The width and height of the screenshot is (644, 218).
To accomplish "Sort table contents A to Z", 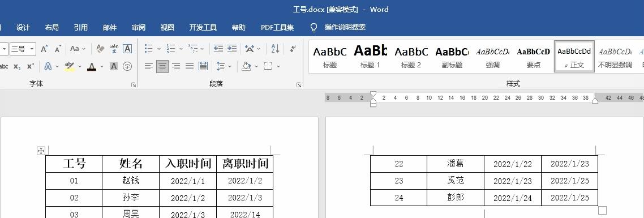I will click(275, 49).
